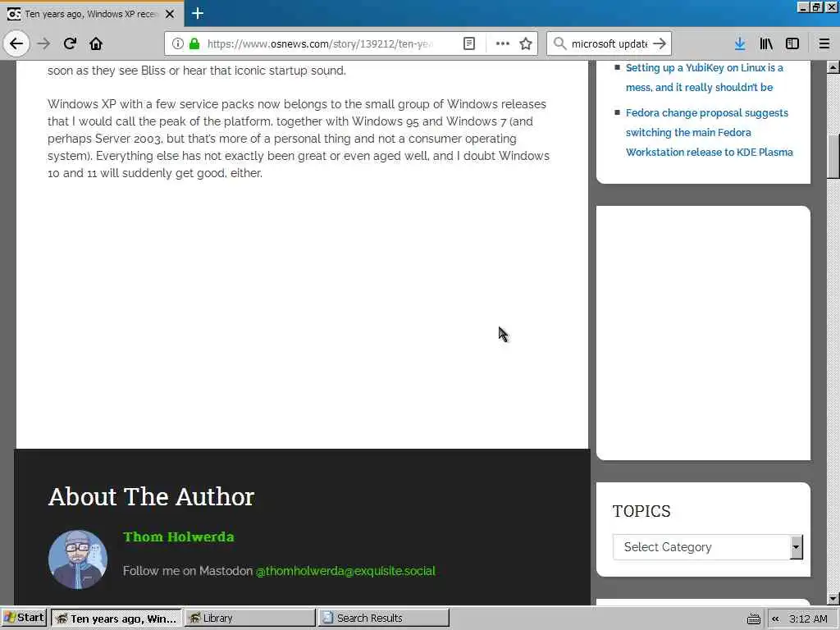The width and height of the screenshot is (840, 630).
Task: Click the TOPICS heading
Action: point(641,511)
